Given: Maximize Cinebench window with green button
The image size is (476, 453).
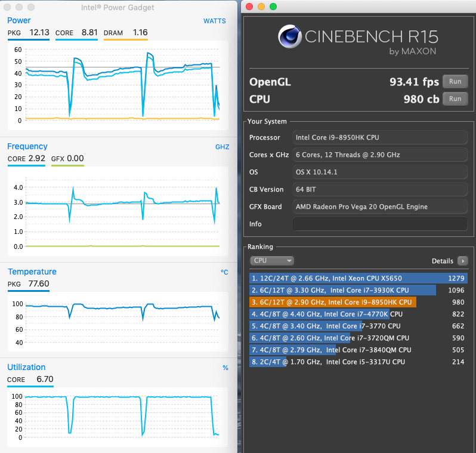Looking at the screenshot, I should click(x=273, y=7).
